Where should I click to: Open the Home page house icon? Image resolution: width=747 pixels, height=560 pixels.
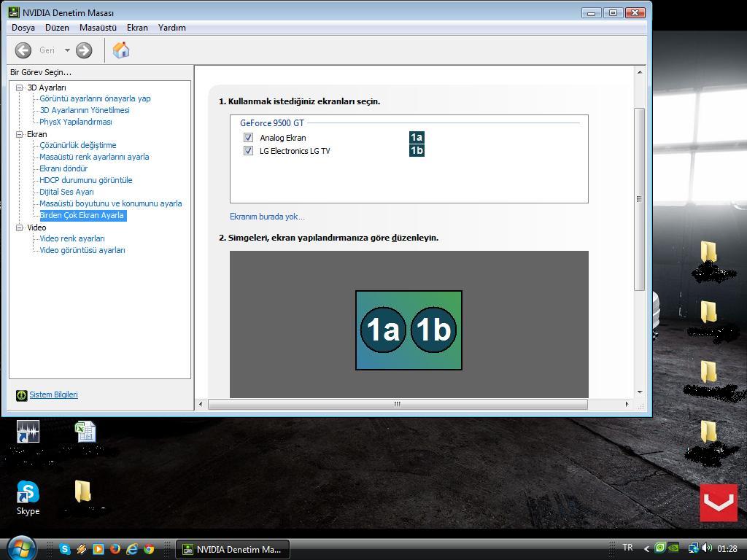tap(121, 50)
